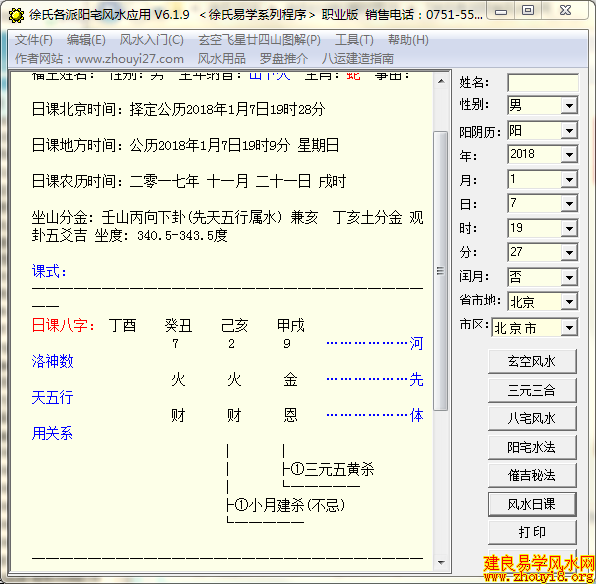Click the sun app icon in title bar
Screen dimensions: 596x584
[x=16, y=15]
